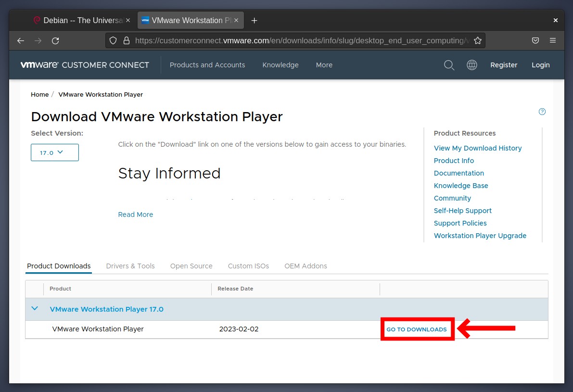Open the Community link
The image size is (573, 392).
(452, 198)
